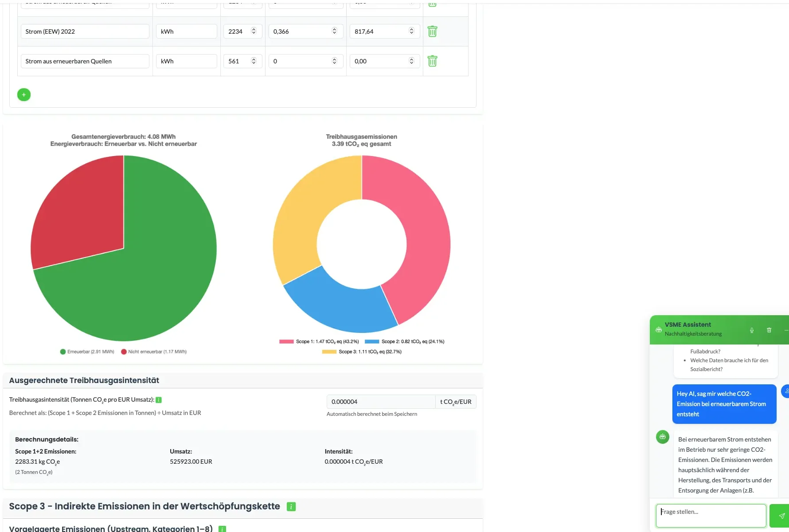789x532 pixels.
Task: Click the Scope 3 legend color swatch
Action: (329, 352)
